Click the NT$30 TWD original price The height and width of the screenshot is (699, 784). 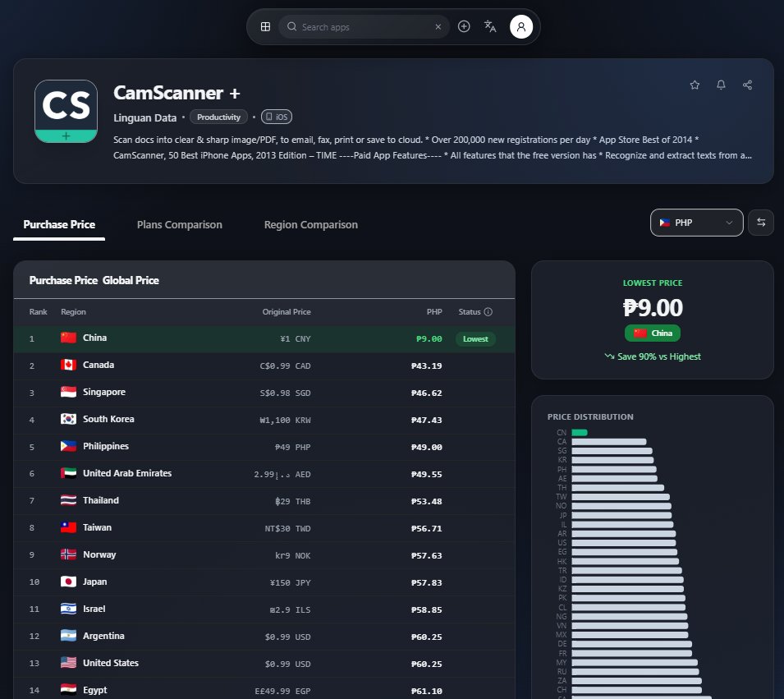point(287,528)
